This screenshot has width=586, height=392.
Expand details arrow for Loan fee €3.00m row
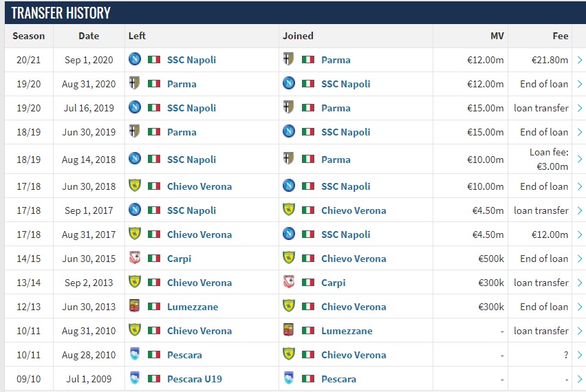pos(580,159)
